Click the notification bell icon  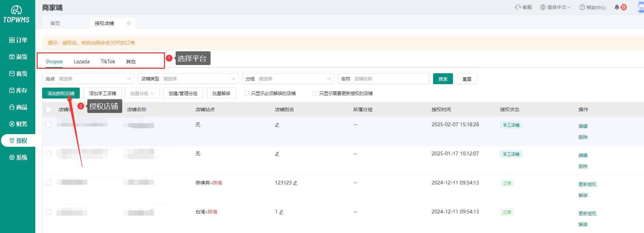pos(617,7)
